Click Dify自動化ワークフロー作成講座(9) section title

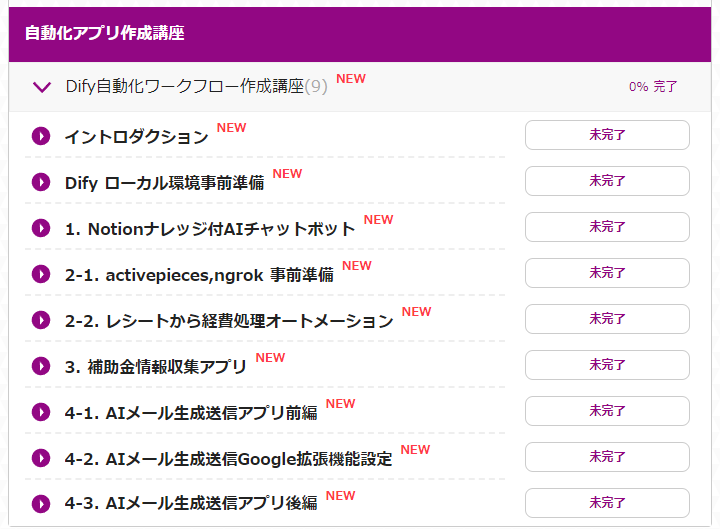click(197, 86)
